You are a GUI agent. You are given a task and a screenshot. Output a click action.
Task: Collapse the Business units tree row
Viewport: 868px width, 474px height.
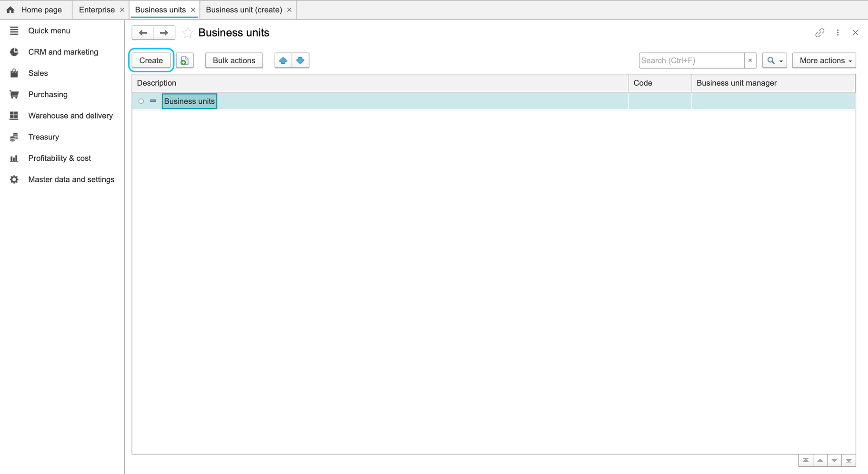153,101
